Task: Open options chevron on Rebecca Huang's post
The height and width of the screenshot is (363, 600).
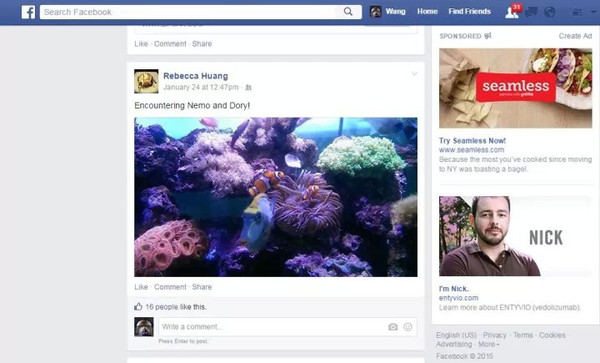Action: (x=414, y=74)
